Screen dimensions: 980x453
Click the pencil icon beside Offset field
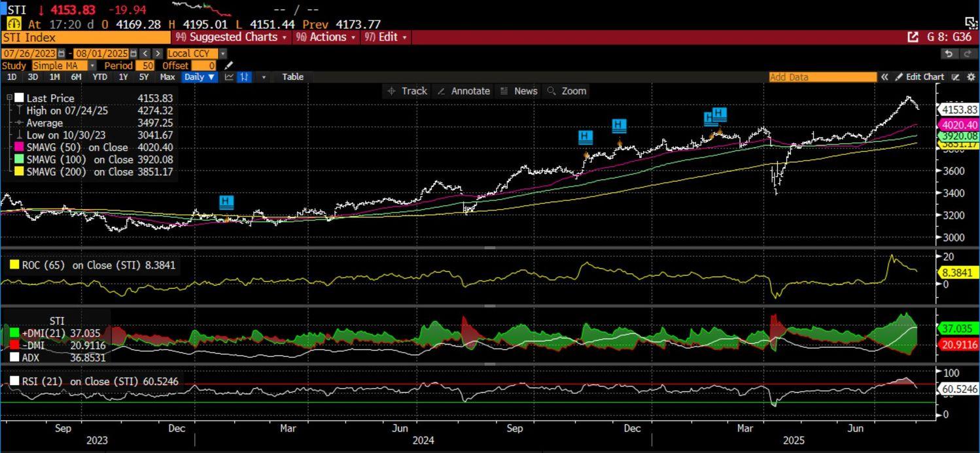point(228,65)
